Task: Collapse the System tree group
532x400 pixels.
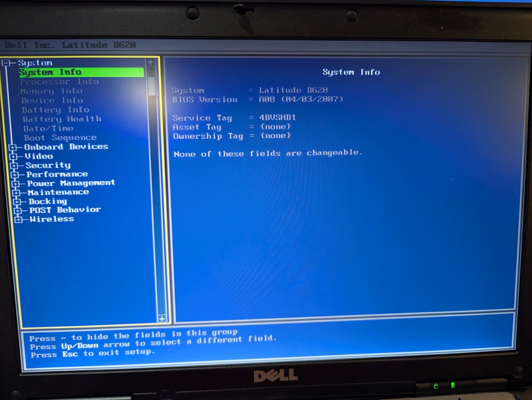Action: click(x=6, y=63)
